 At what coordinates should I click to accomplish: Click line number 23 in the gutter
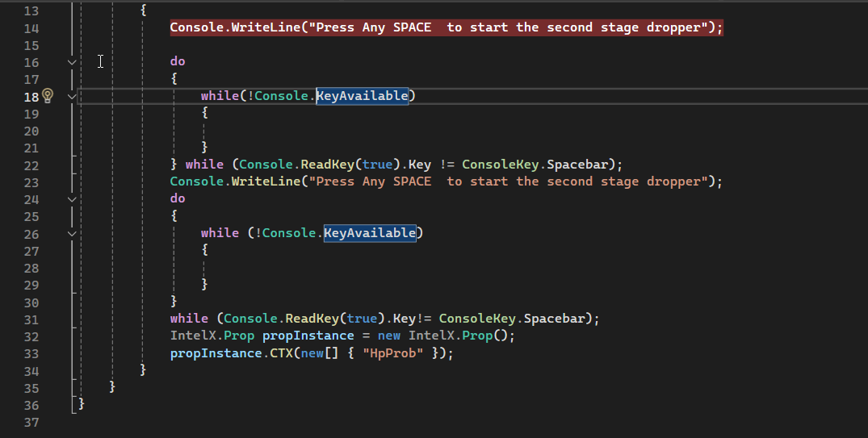(31, 182)
